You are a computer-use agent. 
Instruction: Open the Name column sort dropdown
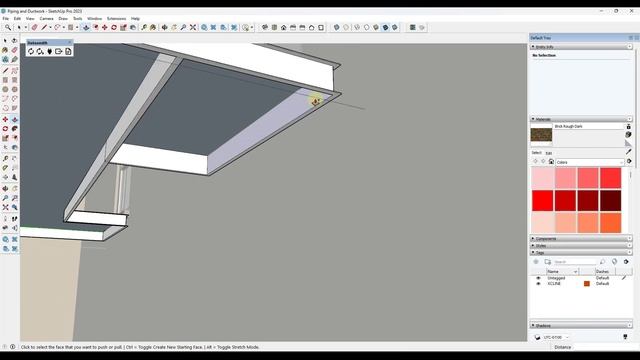576,271
